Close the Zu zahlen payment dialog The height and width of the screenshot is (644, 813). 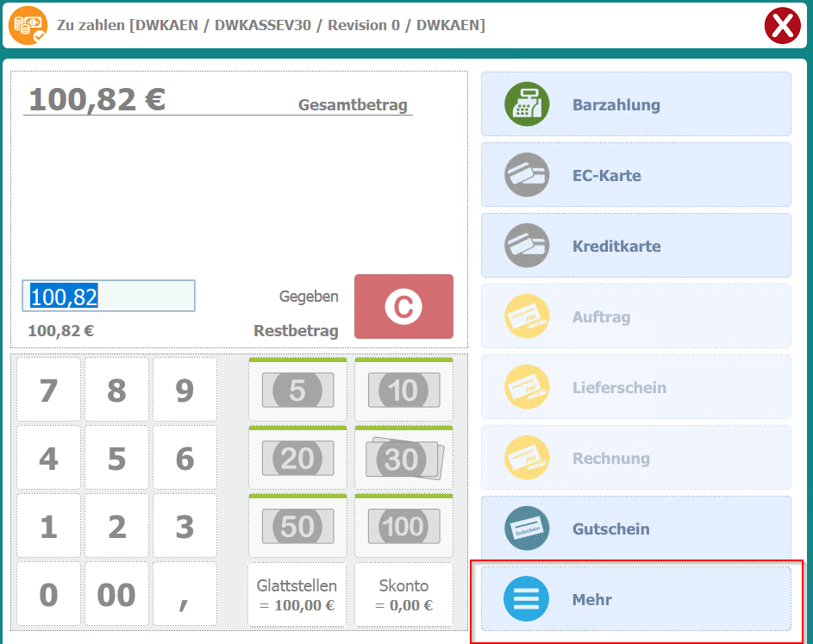click(782, 26)
